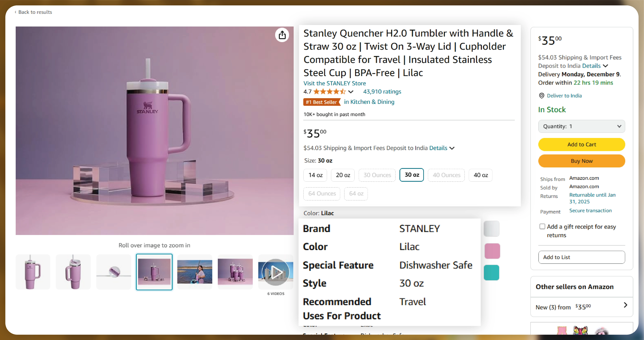Visit the STANLEY Store
Image resolution: width=644 pixels, height=340 pixels.
[335, 83]
